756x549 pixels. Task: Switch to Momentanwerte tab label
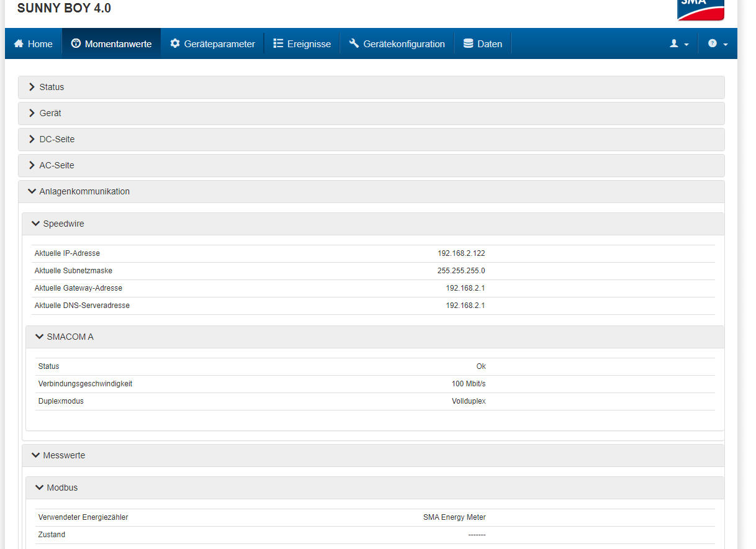[118, 44]
